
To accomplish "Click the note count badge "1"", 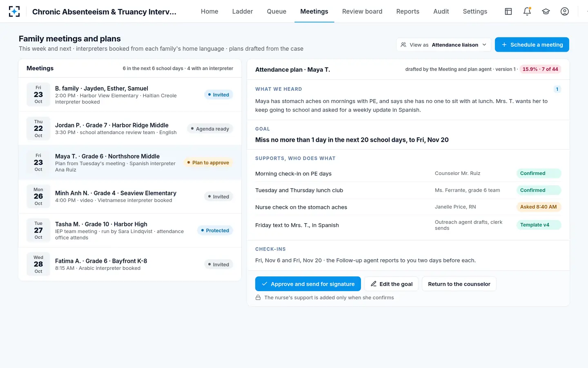I will click(x=557, y=89).
